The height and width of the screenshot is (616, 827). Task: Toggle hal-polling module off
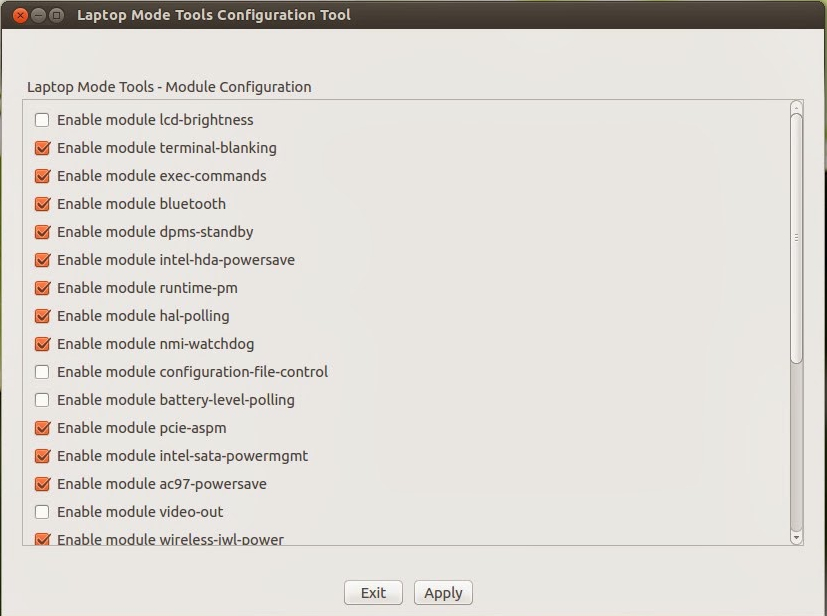pos(42,316)
